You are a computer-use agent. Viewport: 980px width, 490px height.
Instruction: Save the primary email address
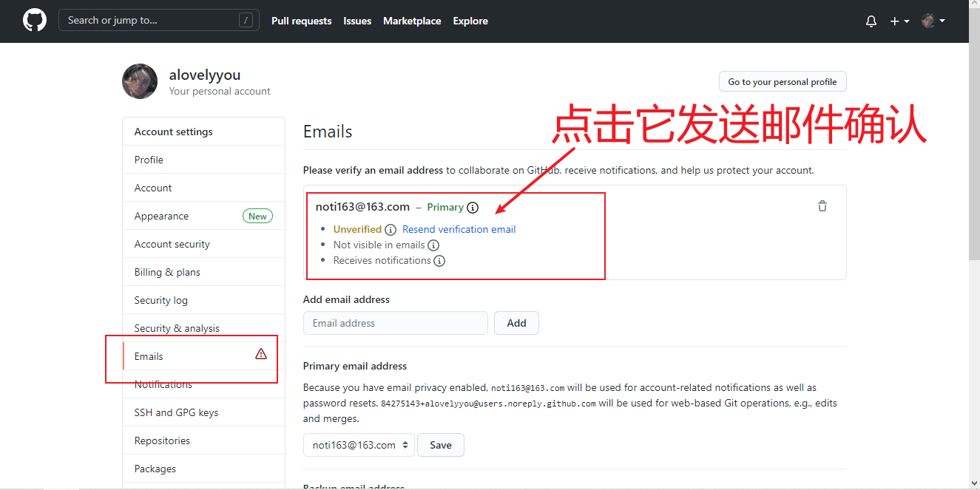click(441, 445)
